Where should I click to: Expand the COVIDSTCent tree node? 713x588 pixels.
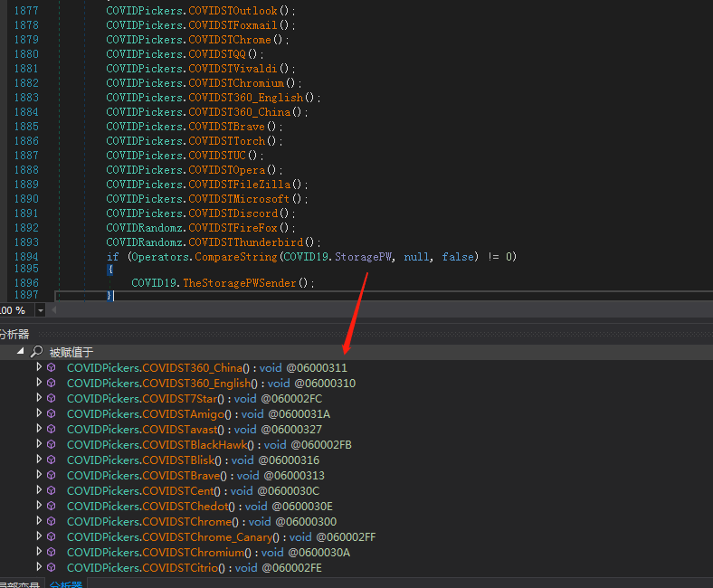click(39, 490)
